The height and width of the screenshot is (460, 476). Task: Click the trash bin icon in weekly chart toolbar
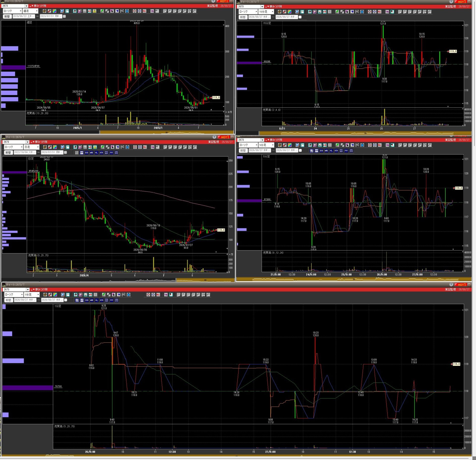point(127,11)
